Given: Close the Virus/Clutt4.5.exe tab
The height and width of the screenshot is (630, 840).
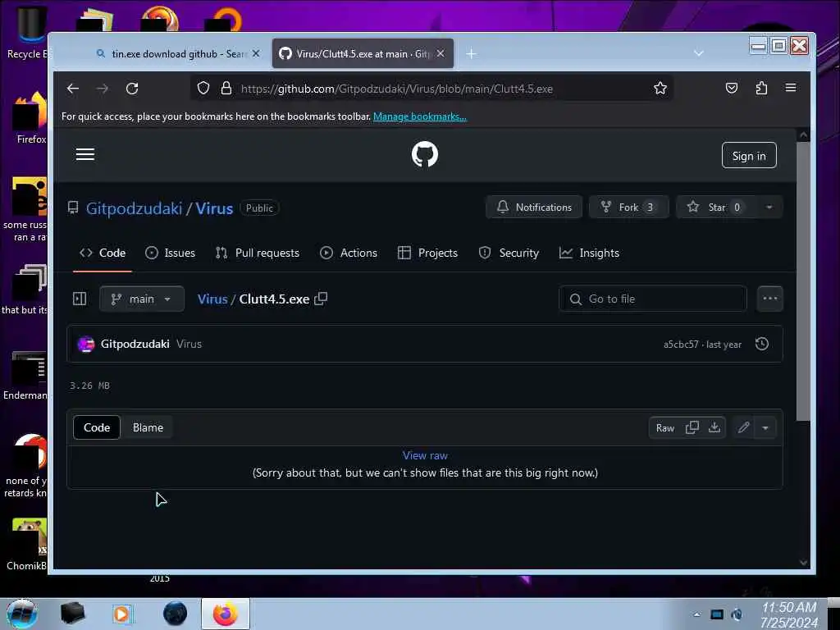Looking at the screenshot, I should point(441,53).
